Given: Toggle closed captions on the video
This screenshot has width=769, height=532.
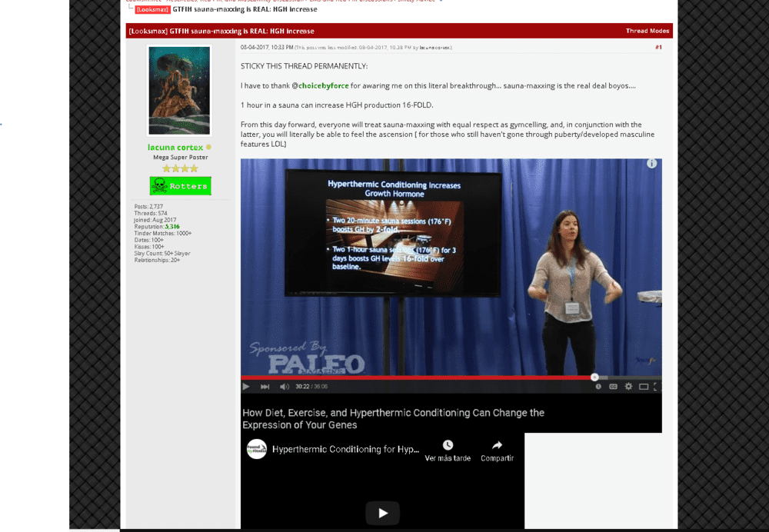Looking at the screenshot, I should coord(613,387).
